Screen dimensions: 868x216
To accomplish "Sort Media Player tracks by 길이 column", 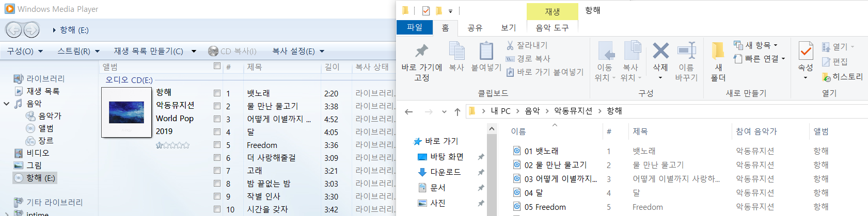I will coord(332,67).
